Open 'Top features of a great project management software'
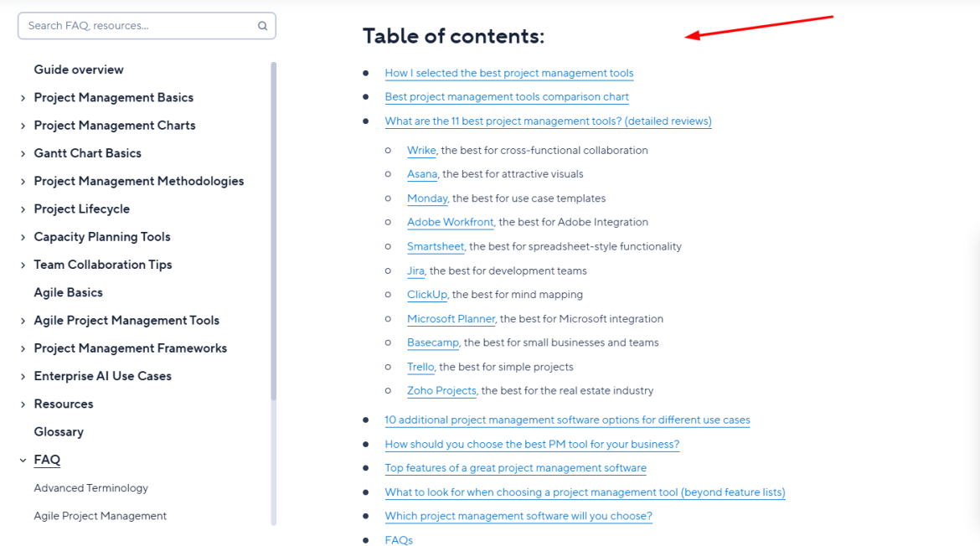 (516, 468)
